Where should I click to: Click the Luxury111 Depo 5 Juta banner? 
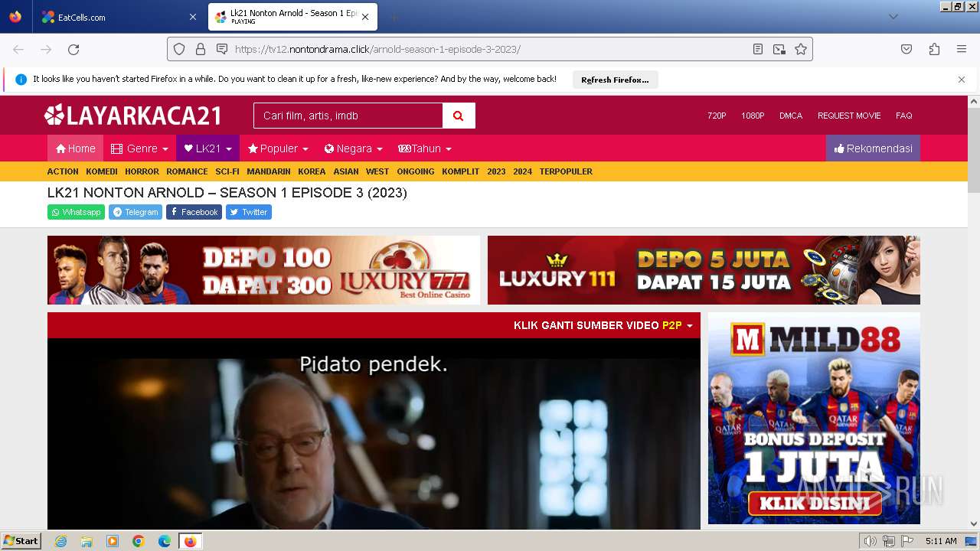pyautogui.click(x=704, y=270)
